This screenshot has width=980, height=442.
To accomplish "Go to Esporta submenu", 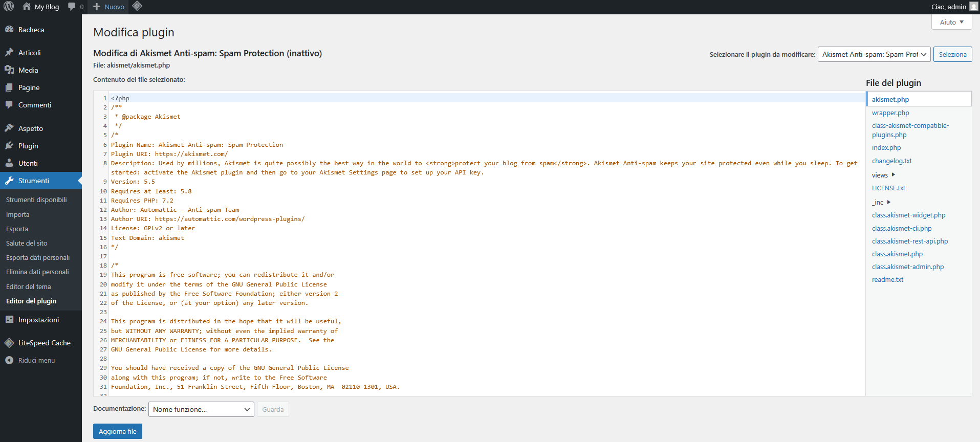I will (x=17, y=229).
